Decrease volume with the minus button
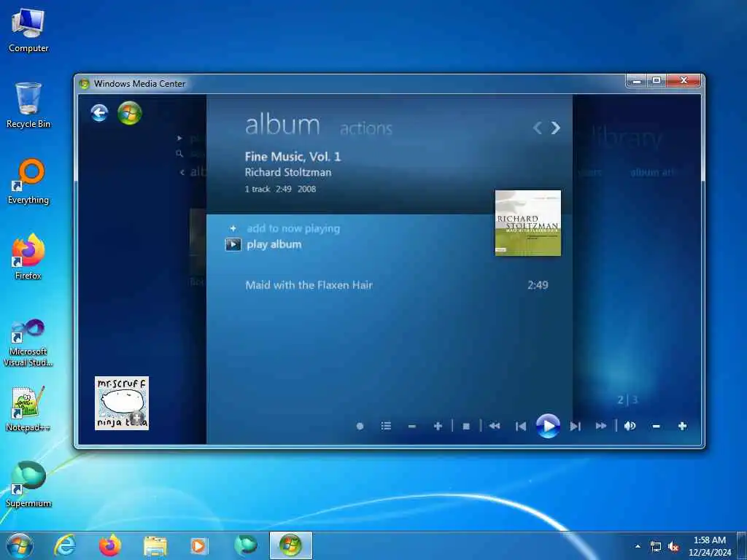Image resolution: width=747 pixels, height=560 pixels. coord(656,426)
